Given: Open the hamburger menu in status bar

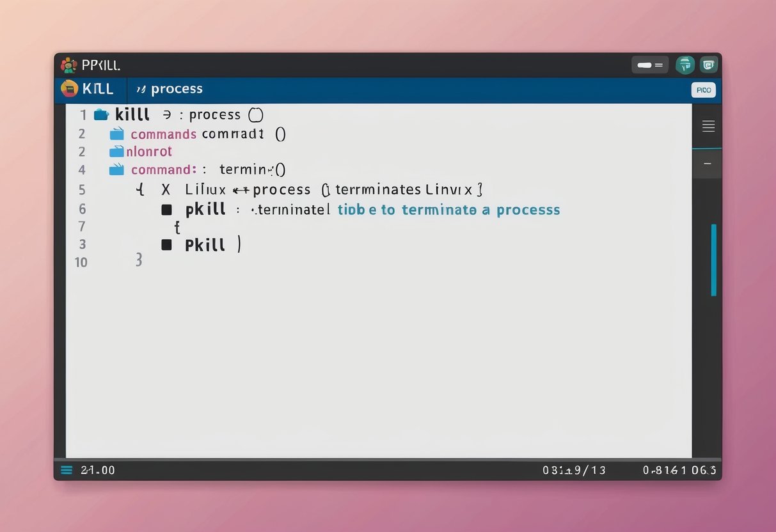Looking at the screenshot, I should click(67, 470).
